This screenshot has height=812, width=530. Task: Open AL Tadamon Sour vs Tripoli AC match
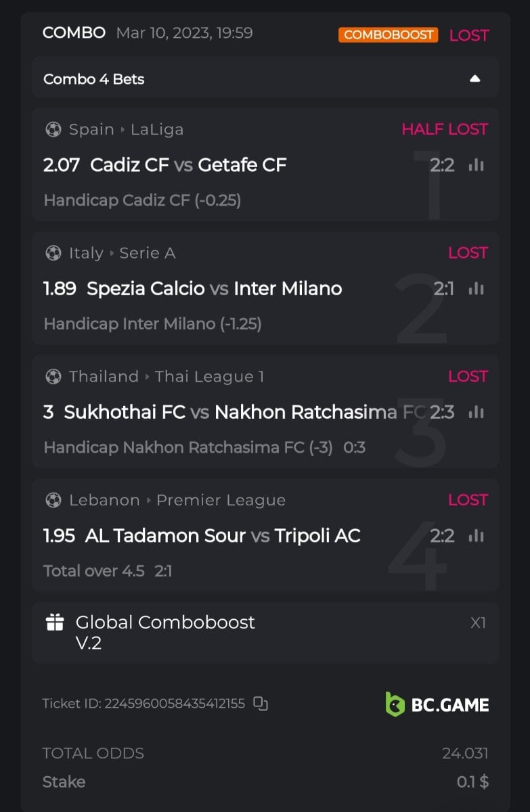(x=223, y=536)
